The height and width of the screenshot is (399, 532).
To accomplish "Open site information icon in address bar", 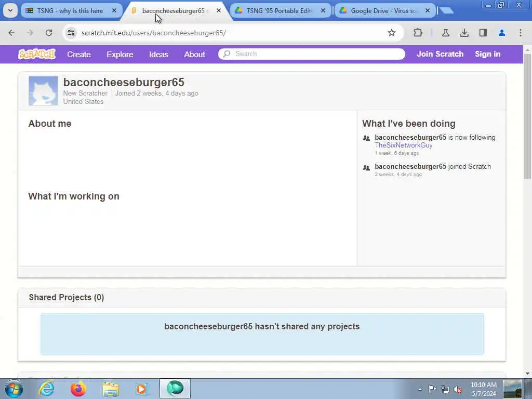I will tap(71, 33).
